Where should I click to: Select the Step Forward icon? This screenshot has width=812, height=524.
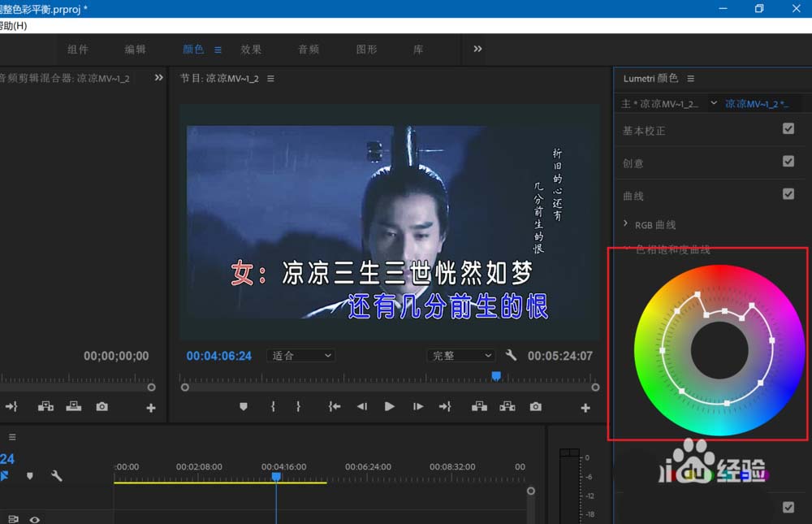tap(417, 406)
